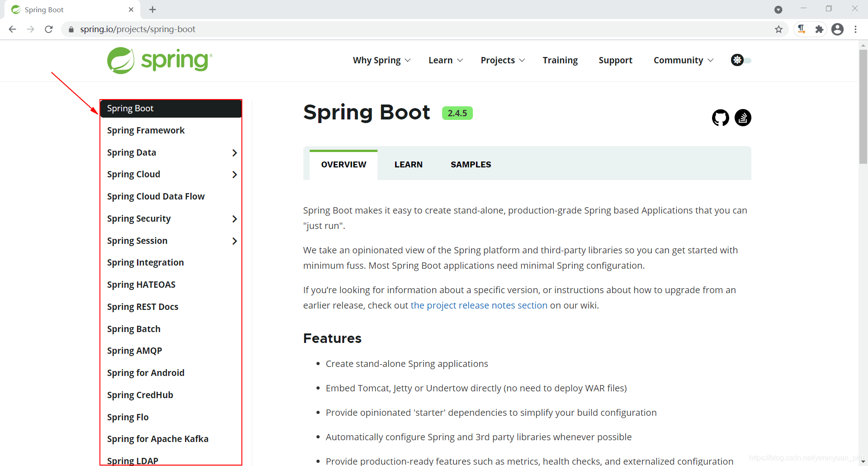The image size is (868, 466).
Task: Open Spring for Apache Kafka project
Action: point(157,439)
